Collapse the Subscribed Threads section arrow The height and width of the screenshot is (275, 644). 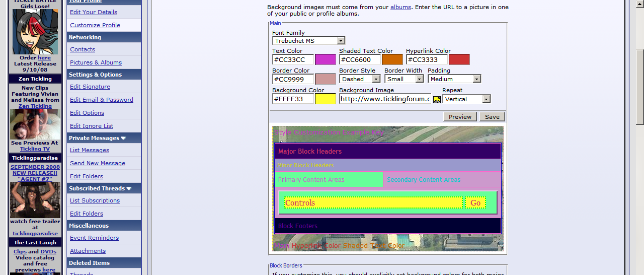tap(129, 188)
